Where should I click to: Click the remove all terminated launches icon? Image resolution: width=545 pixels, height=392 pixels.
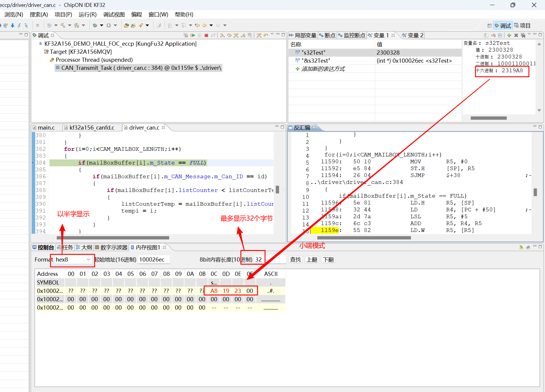pyautogui.click(x=186, y=35)
